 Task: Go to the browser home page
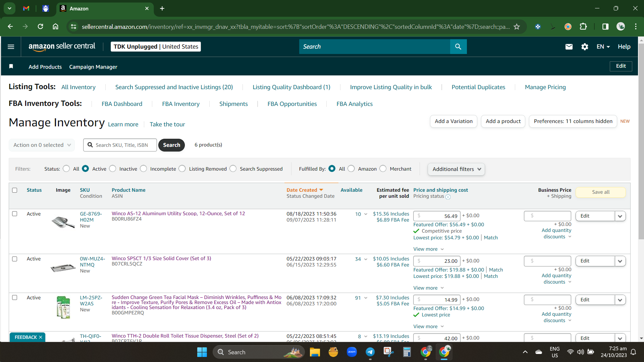coord(56,26)
